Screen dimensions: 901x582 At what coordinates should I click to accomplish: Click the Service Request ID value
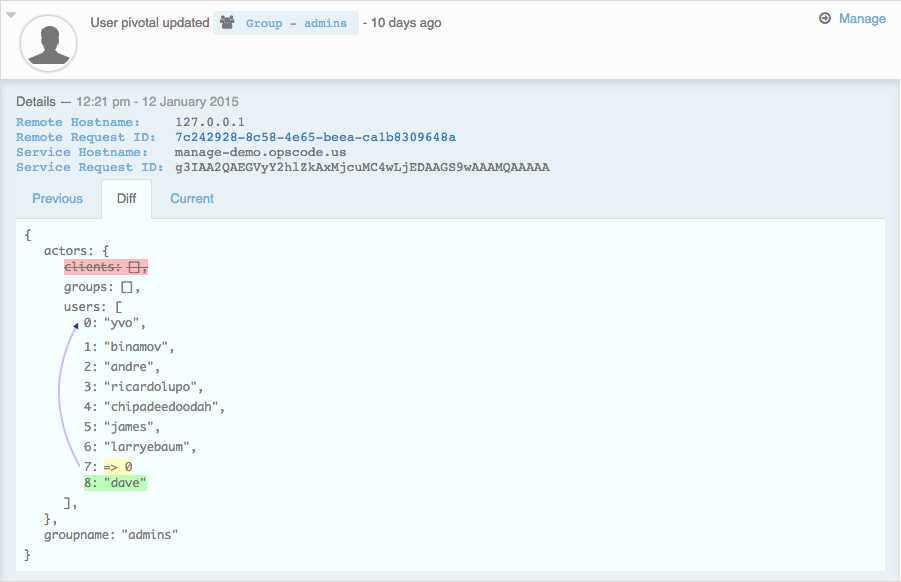(362, 167)
